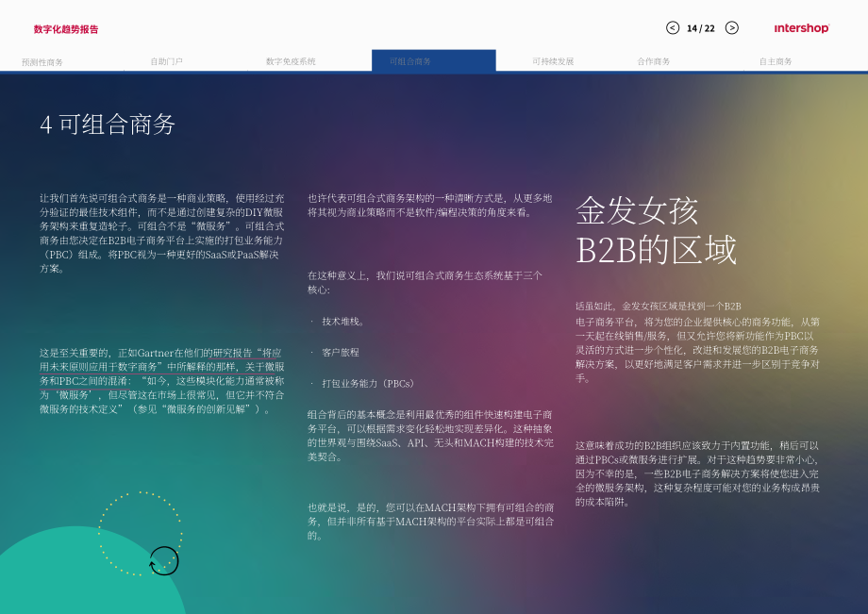Click the 数字化趋势报告 header title

66,29
